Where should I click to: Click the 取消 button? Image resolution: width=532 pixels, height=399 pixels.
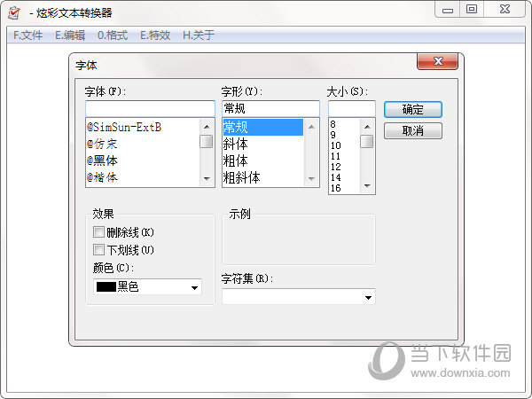click(x=413, y=130)
